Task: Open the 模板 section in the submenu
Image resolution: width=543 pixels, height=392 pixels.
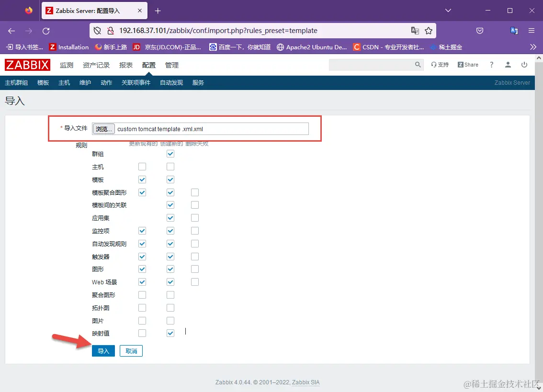Action: pos(43,82)
